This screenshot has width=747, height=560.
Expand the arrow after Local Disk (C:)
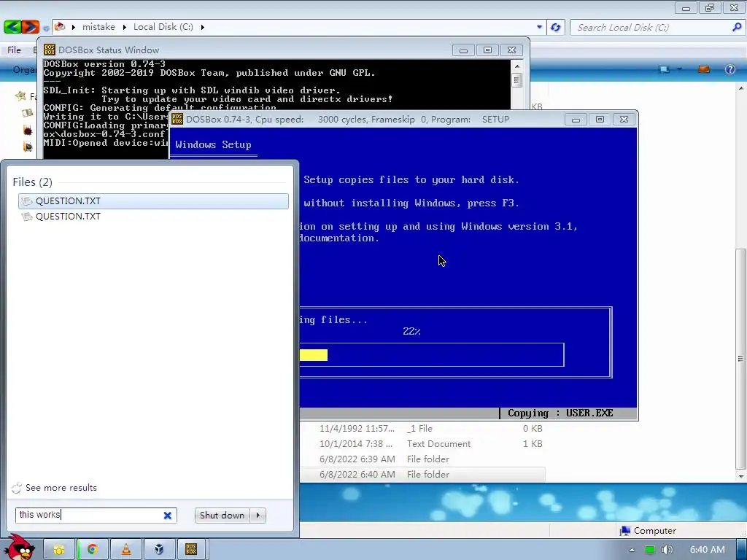(203, 27)
